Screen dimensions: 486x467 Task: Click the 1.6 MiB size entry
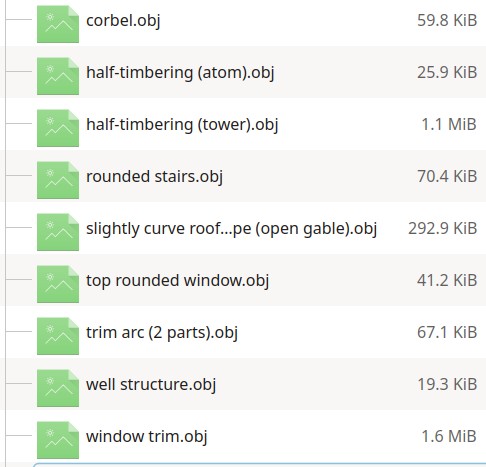point(449,437)
